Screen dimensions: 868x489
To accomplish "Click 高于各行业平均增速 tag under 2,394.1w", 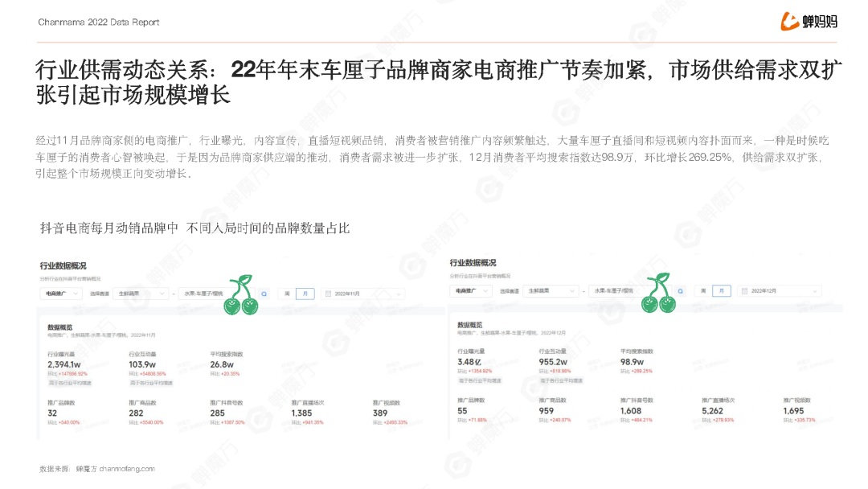I will 70,383.
